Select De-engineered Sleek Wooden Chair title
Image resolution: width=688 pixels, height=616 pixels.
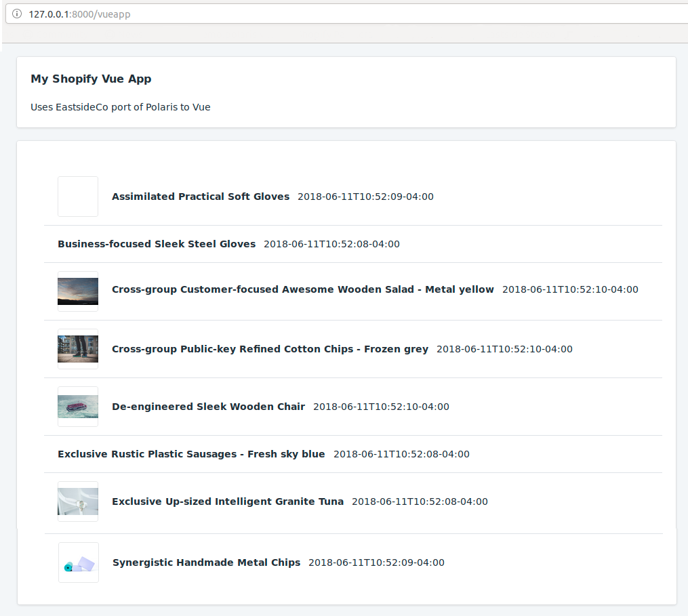(208, 407)
